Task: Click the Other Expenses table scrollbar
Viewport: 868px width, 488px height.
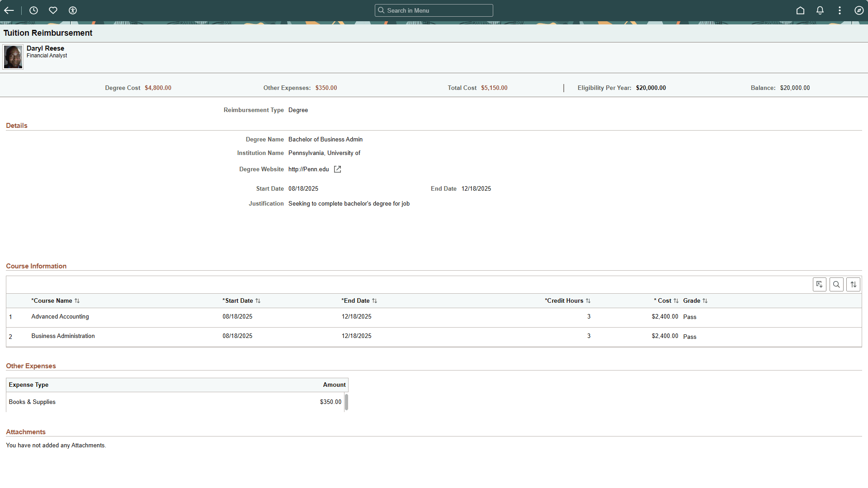Action: [347, 402]
